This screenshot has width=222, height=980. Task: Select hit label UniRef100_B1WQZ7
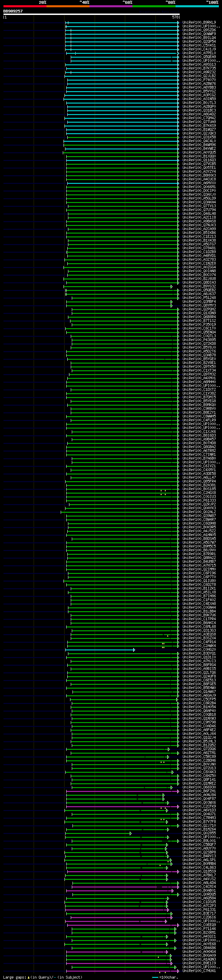[x=199, y=129]
